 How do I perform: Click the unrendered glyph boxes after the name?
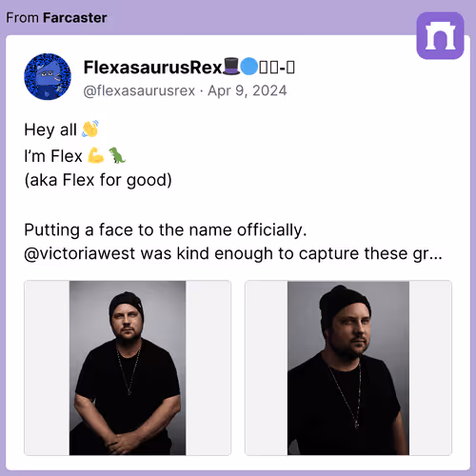tap(277, 68)
